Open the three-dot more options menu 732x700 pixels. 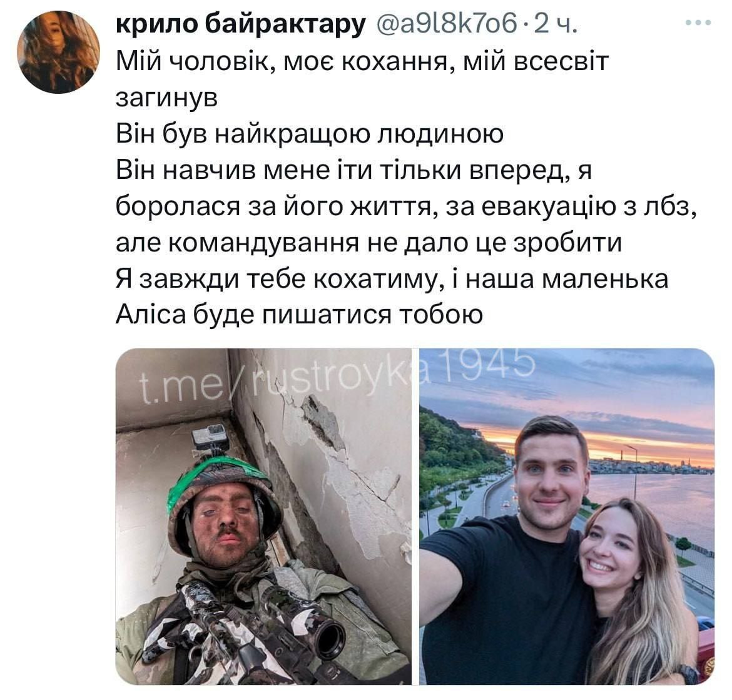[x=698, y=23]
